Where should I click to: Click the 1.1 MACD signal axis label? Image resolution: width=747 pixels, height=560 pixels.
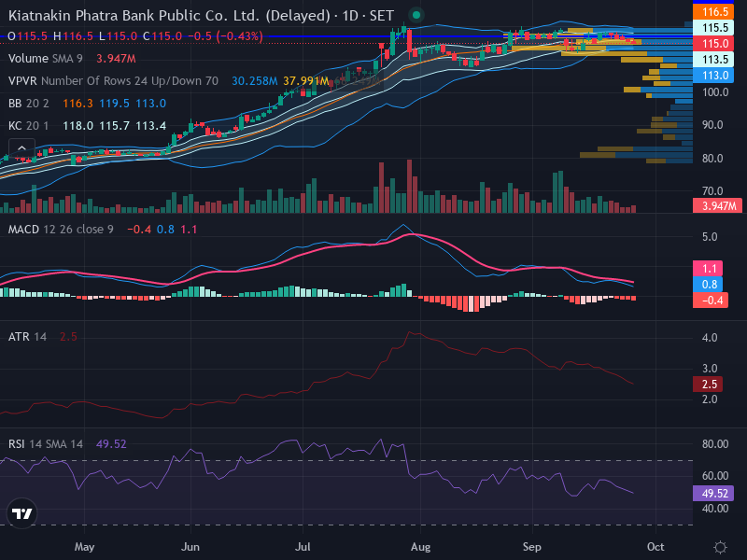708,269
